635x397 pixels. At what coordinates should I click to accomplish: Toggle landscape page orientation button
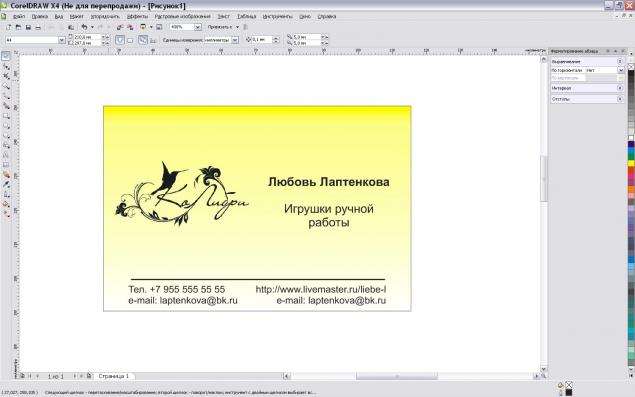(x=130, y=40)
